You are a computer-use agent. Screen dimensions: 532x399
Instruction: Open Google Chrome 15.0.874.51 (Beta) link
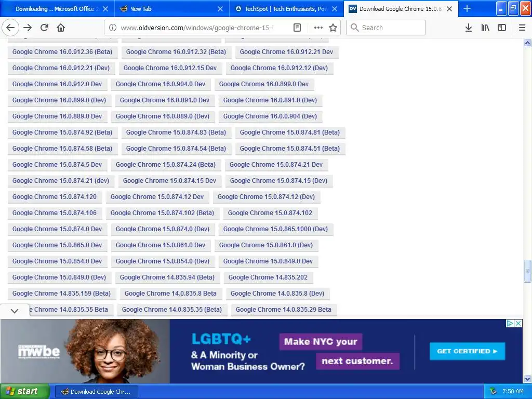pyautogui.click(x=290, y=149)
